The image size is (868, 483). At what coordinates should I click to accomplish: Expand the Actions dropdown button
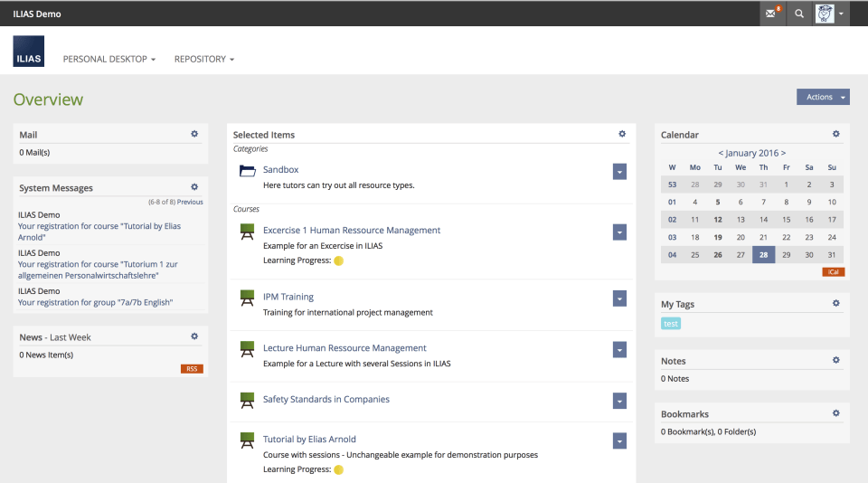[823, 97]
